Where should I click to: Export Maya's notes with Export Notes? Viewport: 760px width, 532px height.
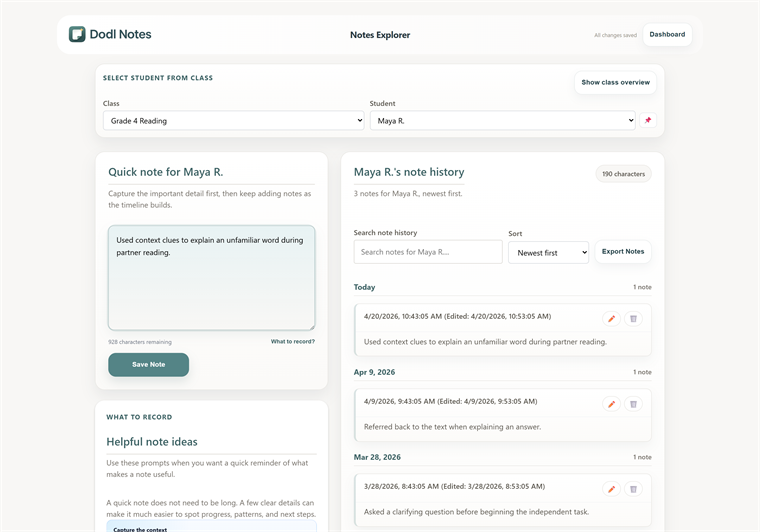[623, 251]
